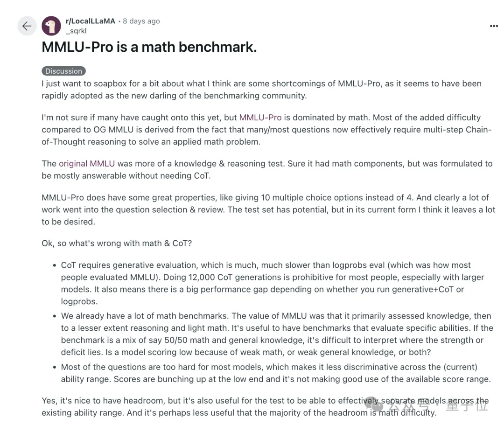Viewport: 504px width, 425px height.
Task: Follow the 'original MMLU' hyperlink
Action: [x=87, y=163]
